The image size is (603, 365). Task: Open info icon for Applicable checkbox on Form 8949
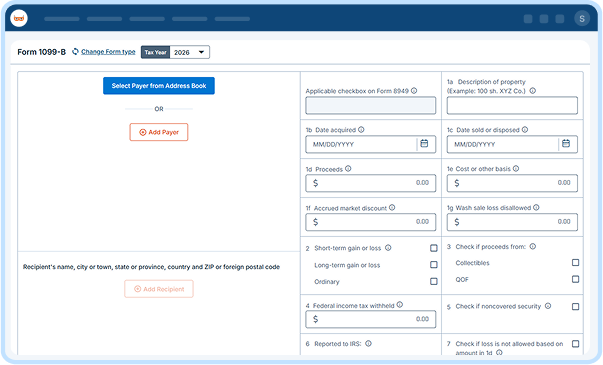pyautogui.click(x=414, y=91)
